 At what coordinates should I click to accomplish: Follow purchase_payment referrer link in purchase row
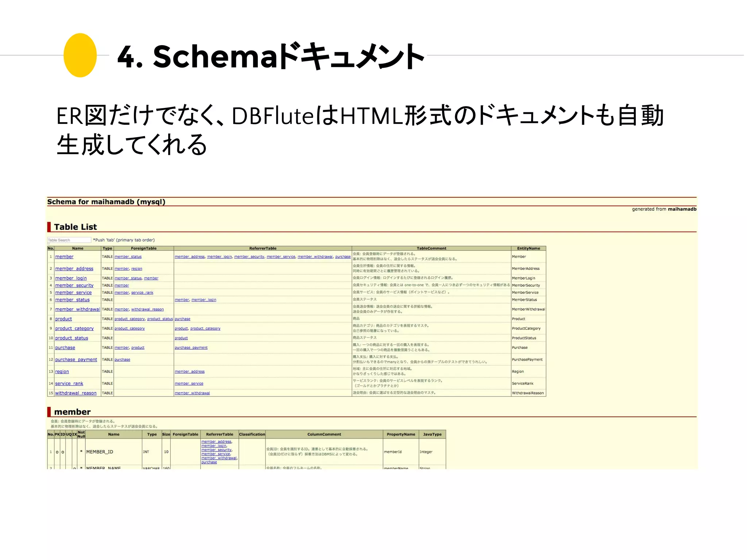pos(191,348)
